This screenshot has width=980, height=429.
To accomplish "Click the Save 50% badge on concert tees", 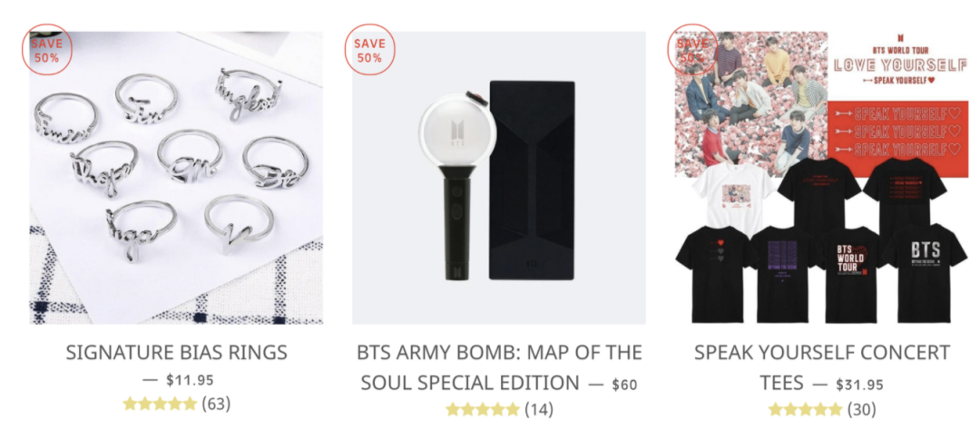I will (x=692, y=50).
